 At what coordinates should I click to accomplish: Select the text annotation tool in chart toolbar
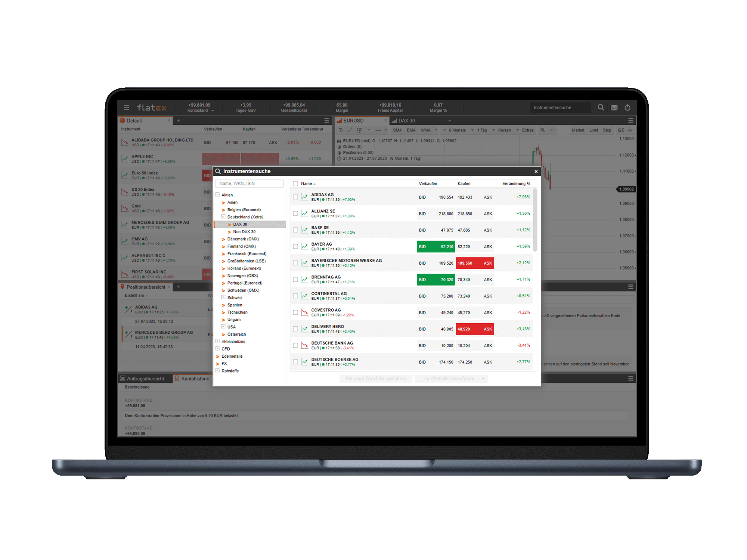[x=341, y=130]
